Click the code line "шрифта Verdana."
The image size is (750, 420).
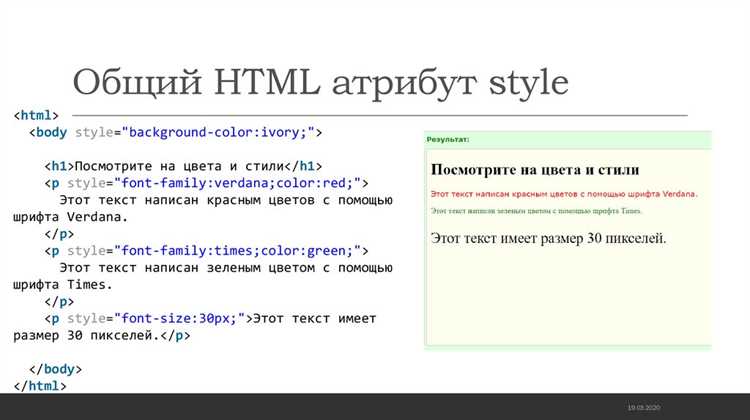point(71,217)
